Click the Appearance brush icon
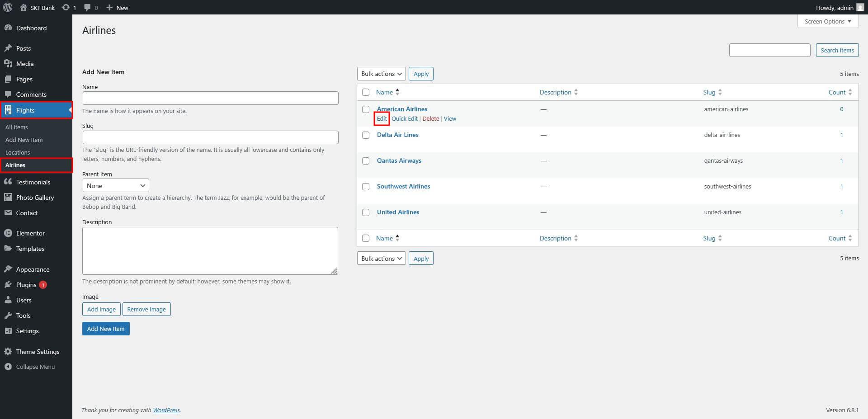Screen dimensions: 868x419 [x=8, y=269]
